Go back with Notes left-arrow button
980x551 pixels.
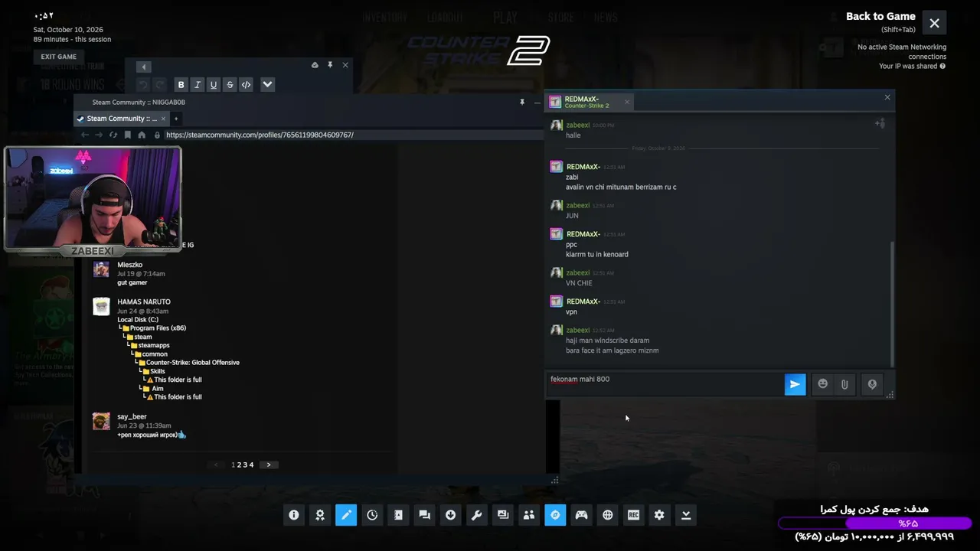[143, 67]
